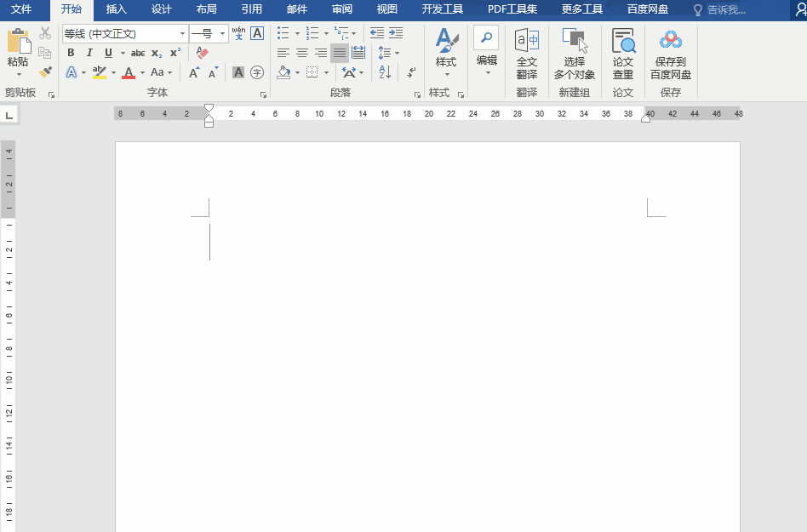Toggle character shading A button
Screen dimensions: 807x532
tap(238, 72)
